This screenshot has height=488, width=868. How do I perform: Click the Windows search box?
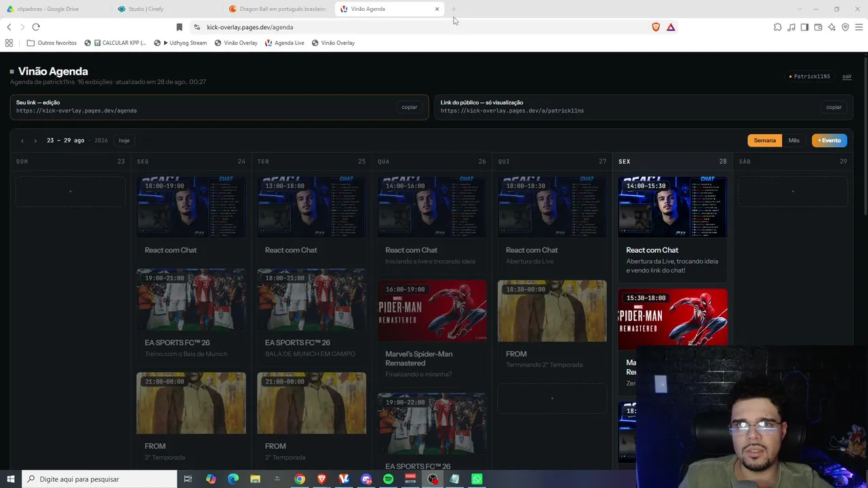coord(99,479)
